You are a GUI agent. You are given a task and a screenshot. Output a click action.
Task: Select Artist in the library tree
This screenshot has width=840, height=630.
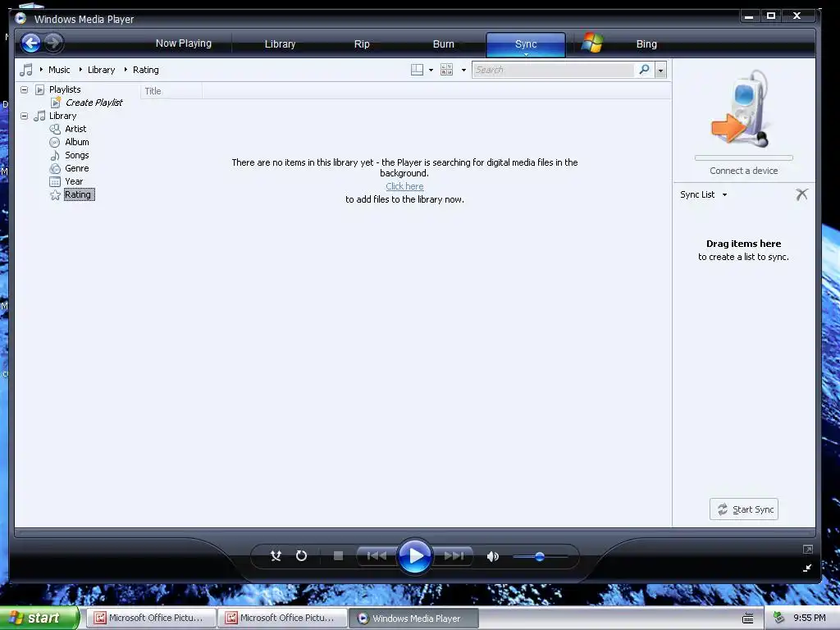75,129
